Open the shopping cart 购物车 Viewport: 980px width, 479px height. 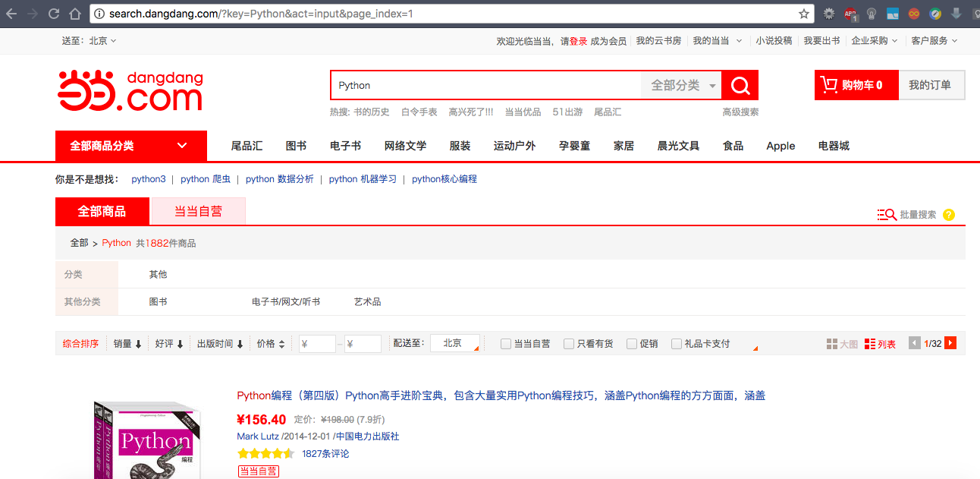click(x=856, y=85)
